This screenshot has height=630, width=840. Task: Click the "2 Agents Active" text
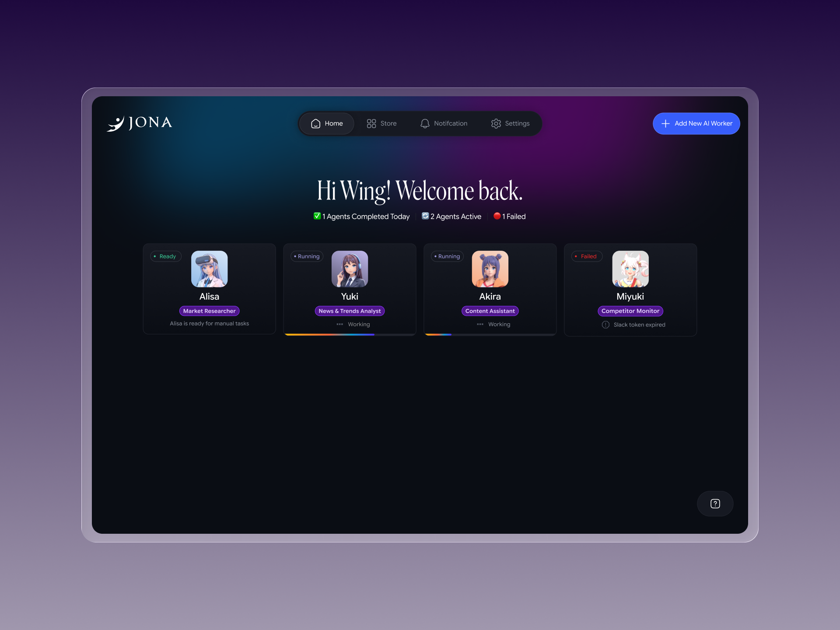pos(456,217)
